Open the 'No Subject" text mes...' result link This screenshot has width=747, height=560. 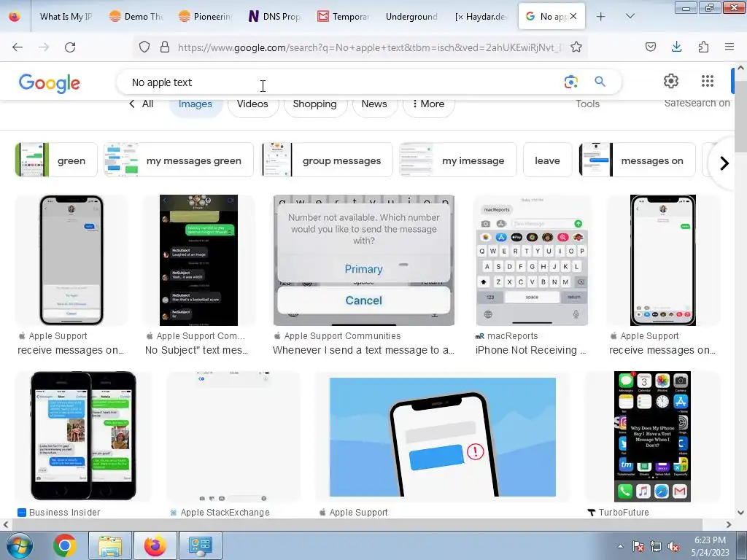197,350
